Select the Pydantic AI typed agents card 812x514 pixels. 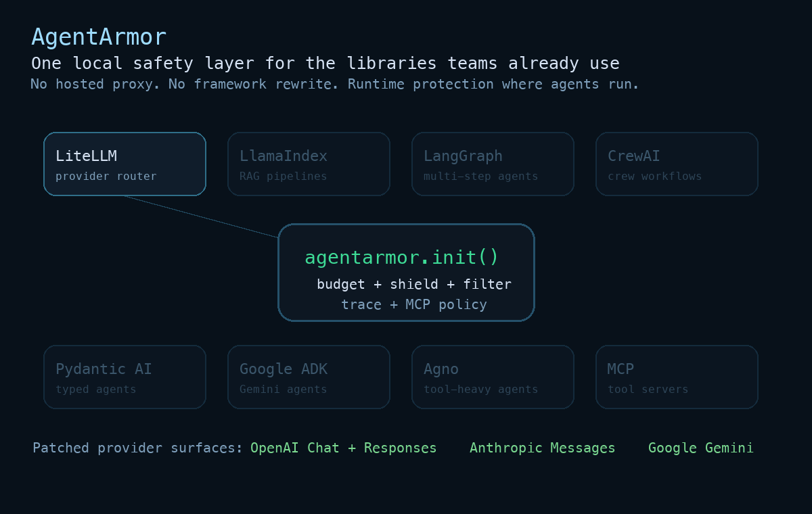point(125,377)
